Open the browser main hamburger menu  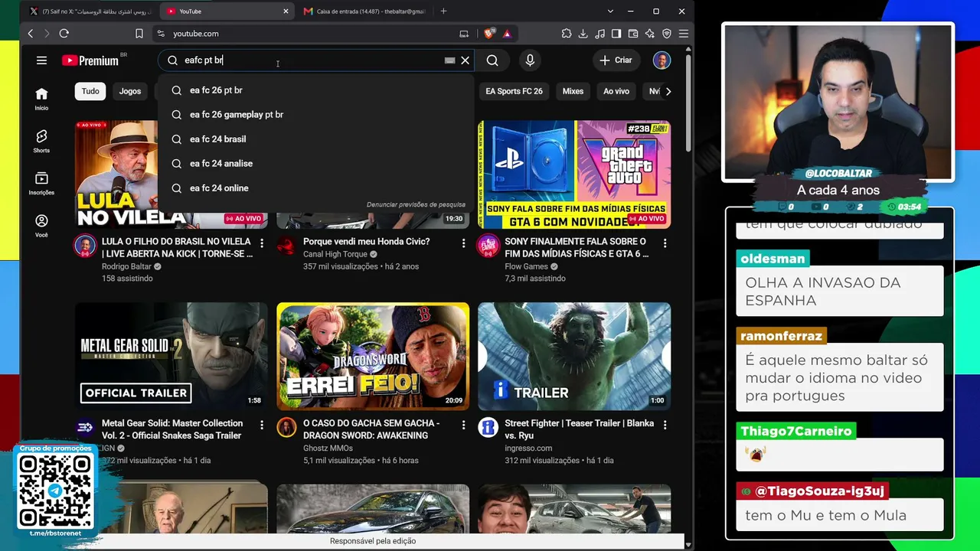684,34
